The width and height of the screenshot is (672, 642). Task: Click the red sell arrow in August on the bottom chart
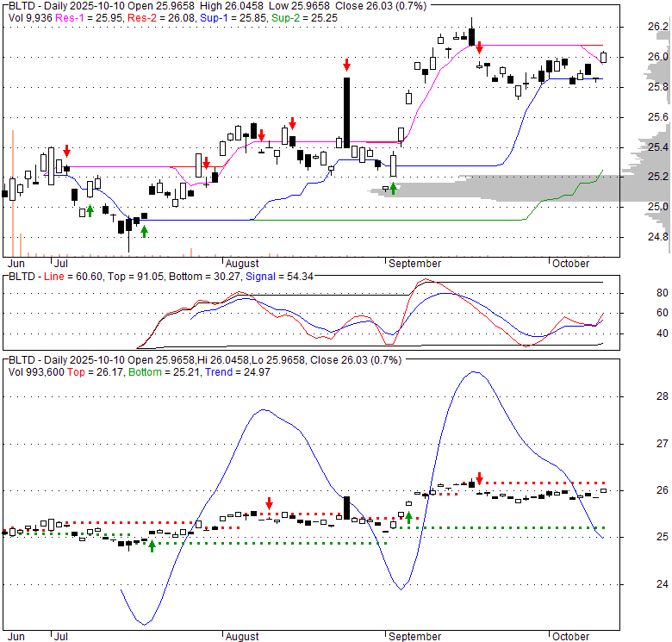tap(269, 503)
